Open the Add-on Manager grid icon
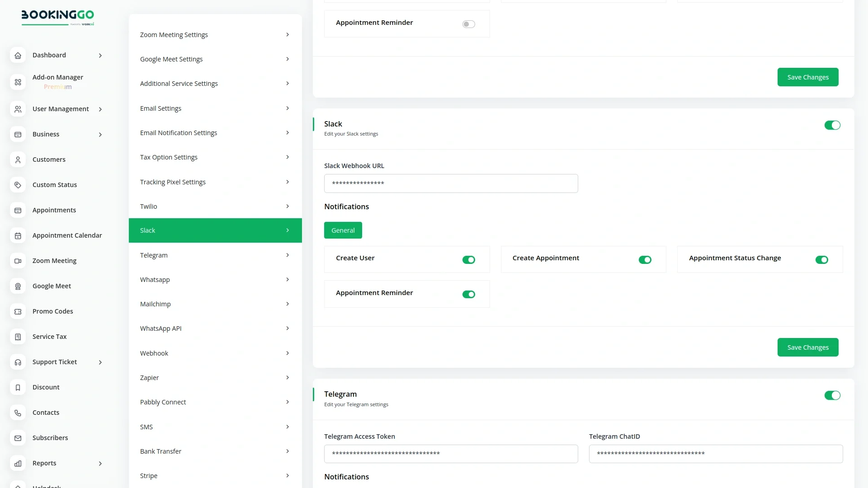The image size is (868, 488). 18,82
